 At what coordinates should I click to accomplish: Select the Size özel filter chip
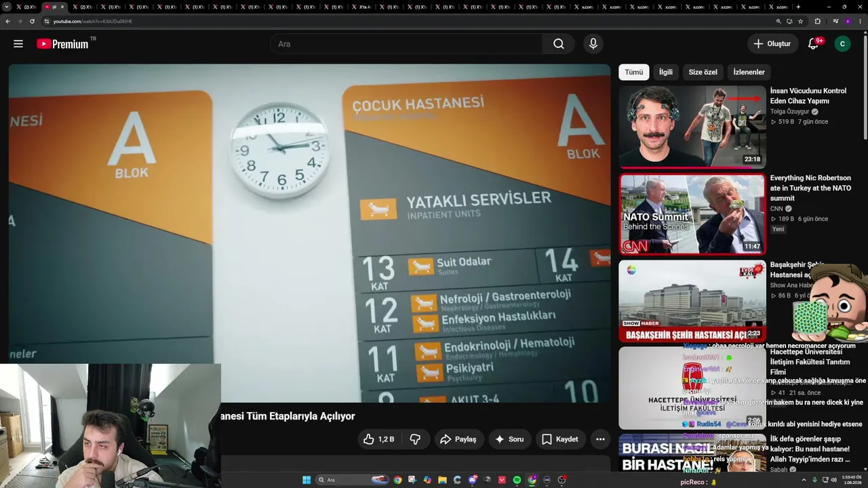coord(703,72)
